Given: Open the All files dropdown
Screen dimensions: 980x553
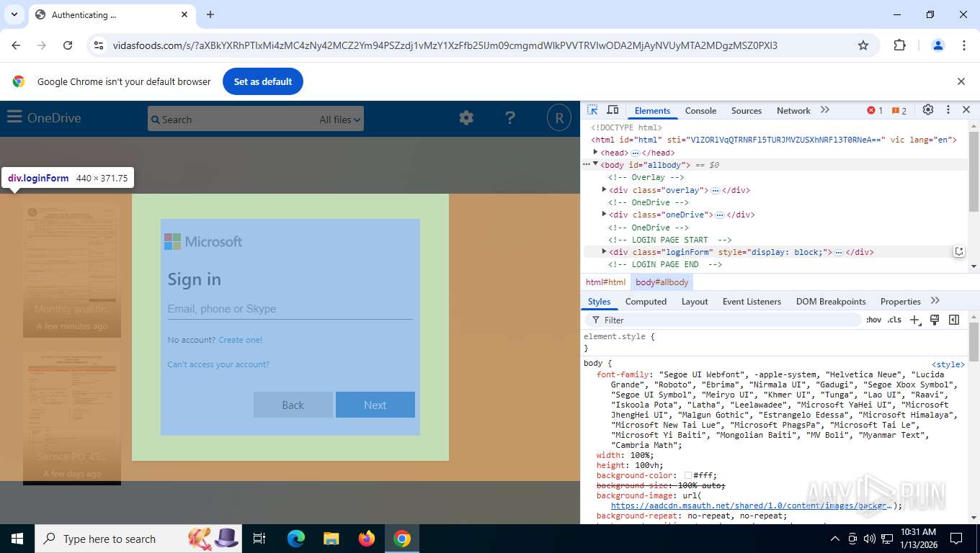Looking at the screenshot, I should pos(339,120).
